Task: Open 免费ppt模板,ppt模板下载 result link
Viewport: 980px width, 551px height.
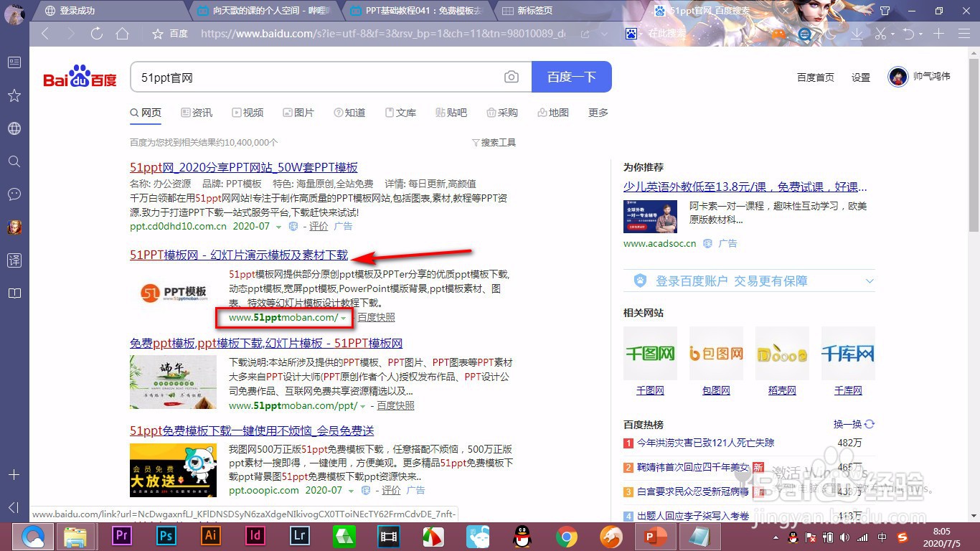Action: point(266,343)
